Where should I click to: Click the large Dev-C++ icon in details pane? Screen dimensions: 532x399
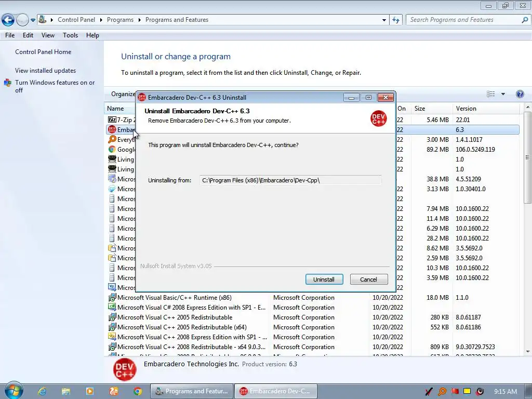[125, 369]
